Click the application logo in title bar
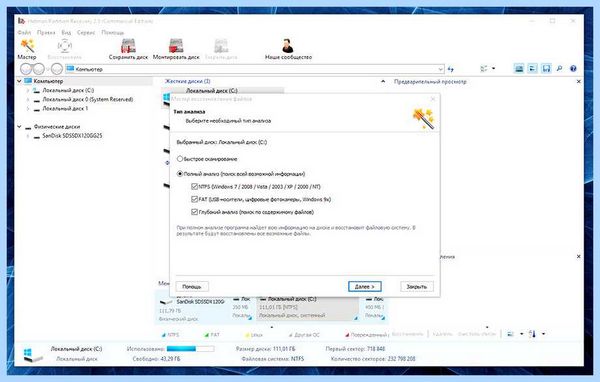Screen dimensions: 600x382 pyautogui.click(x=21, y=21)
